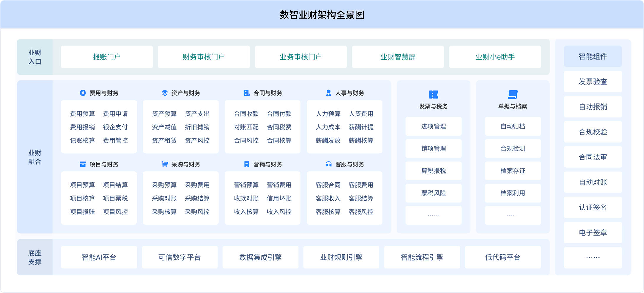Select the 智能流程引擎 box
The width and height of the screenshot is (644, 293).
422,257
